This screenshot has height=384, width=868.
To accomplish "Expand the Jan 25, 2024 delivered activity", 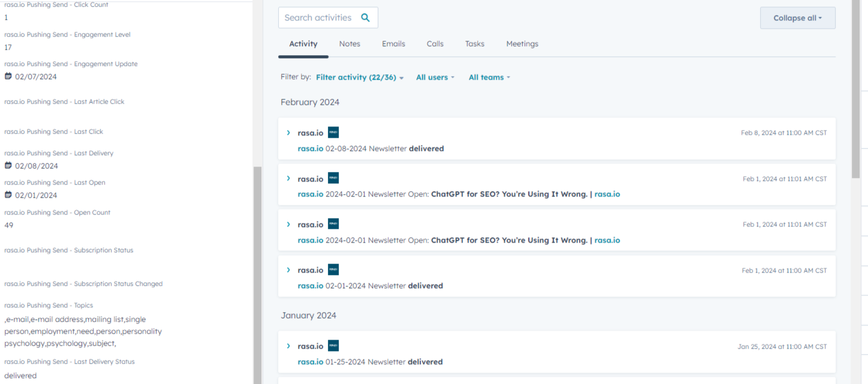I will (x=288, y=346).
